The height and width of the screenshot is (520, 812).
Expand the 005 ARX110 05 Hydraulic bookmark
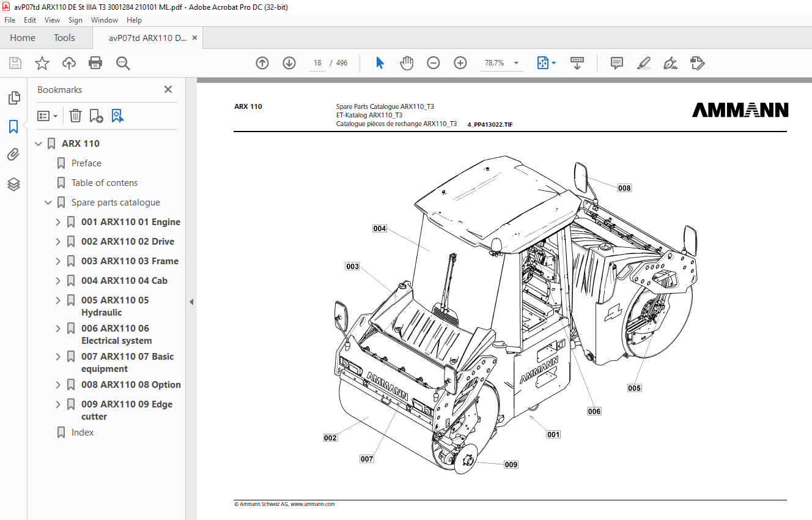tap(58, 300)
